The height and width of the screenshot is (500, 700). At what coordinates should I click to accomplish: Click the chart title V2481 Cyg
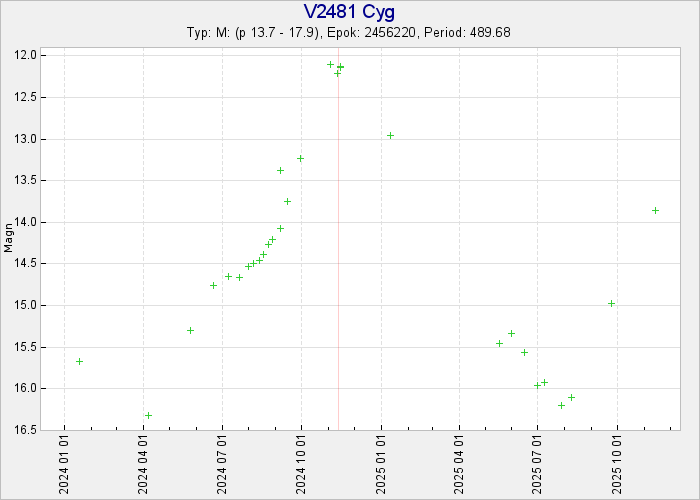click(349, 13)
